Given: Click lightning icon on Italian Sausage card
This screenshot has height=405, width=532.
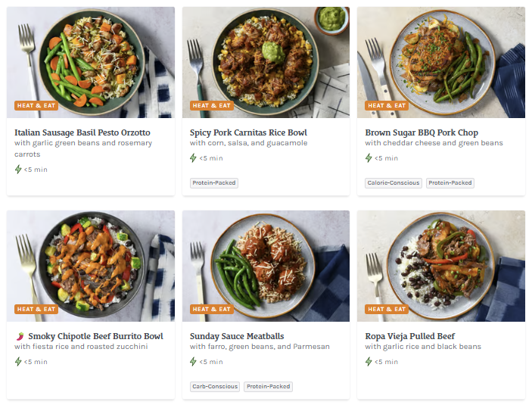Looking at the screenshot, I should tap(18, 170).
